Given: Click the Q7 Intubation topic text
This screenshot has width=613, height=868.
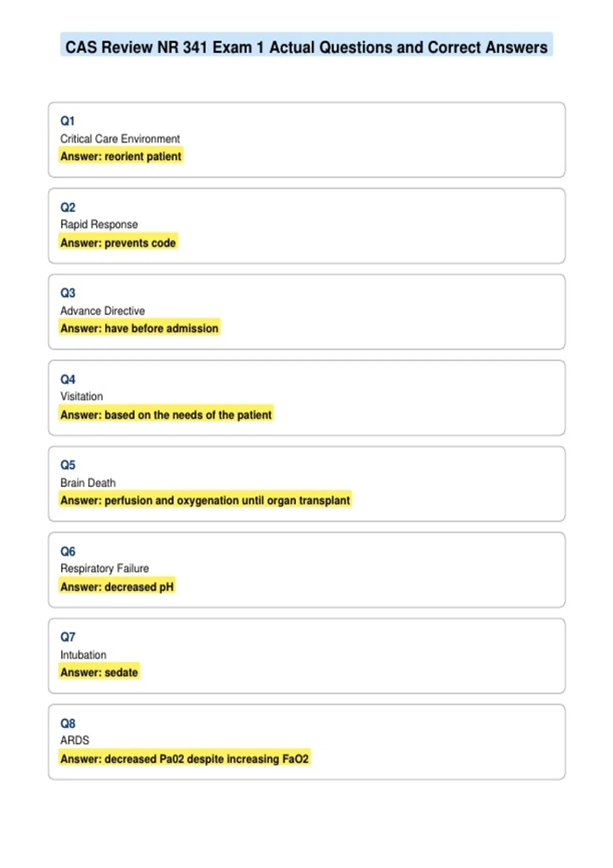Looking at the screenshot, I should coord(83,655).
